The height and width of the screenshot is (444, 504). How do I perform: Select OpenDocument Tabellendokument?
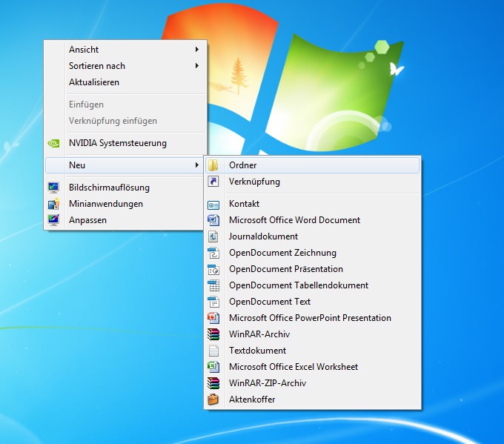313,285
